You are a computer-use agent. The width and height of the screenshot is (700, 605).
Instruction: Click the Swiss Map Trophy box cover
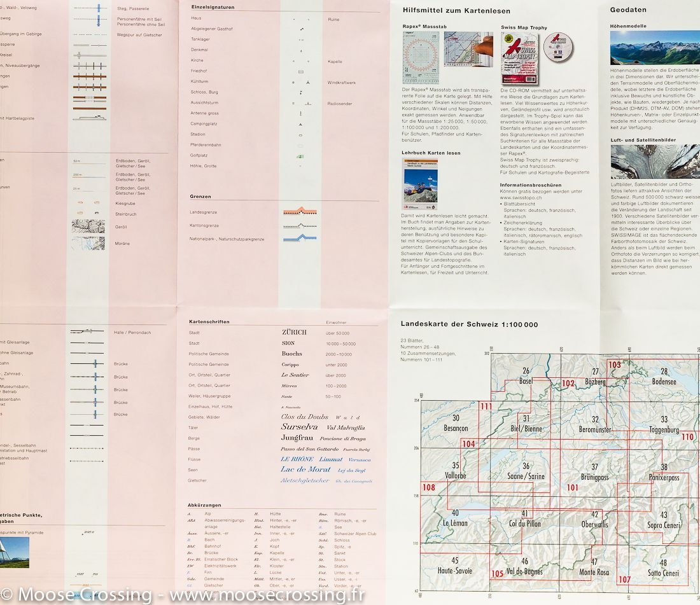[x=519, y=59]
